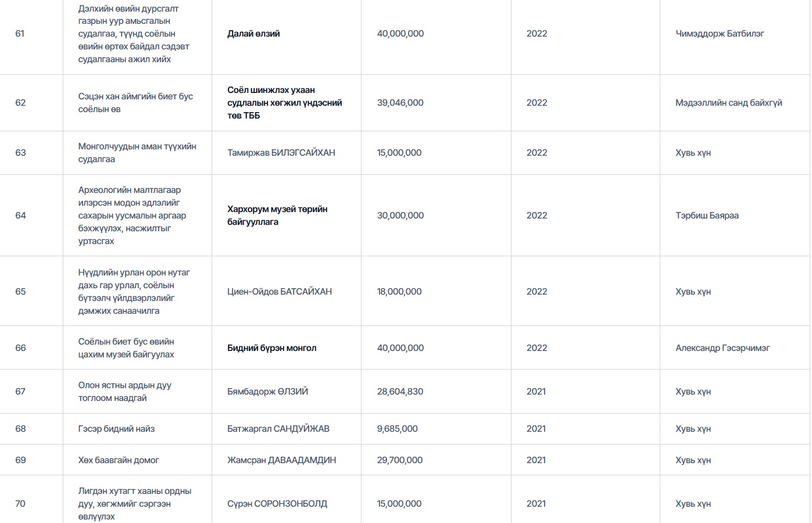
Task: Click Соёл шинжлэх ухаан судлалын хөгжил үндэсний төв ТББ
Action: pyautogui.click(x=284, y=103)
